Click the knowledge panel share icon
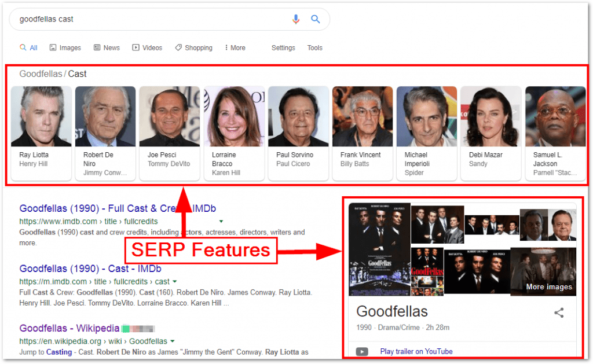The height and width of the screenshot is (364, 593). pyautogui.click(x=559, y=312)
